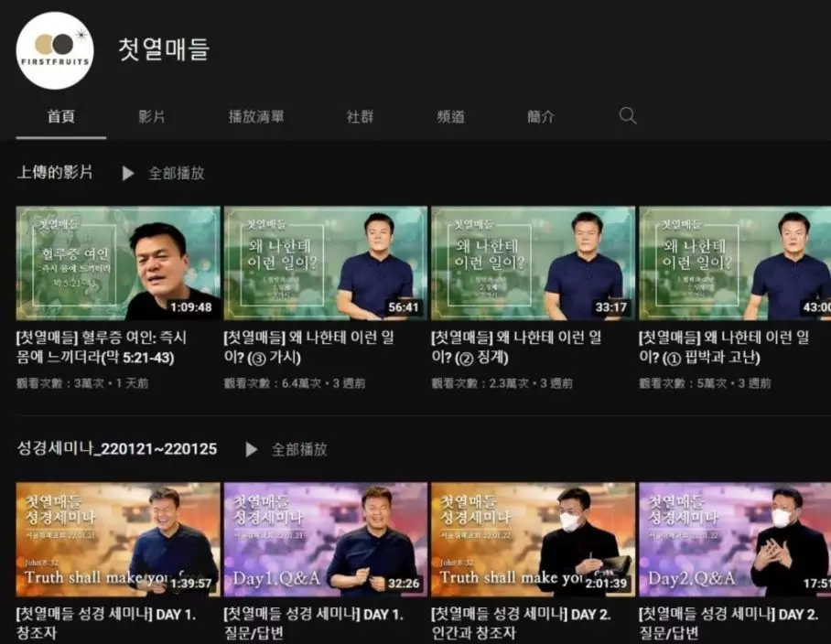Play the 1:39:57 성경세미나 DAY 1 thumbnail
This screenshot has width=831, height=644.
(x=118, y=539)
